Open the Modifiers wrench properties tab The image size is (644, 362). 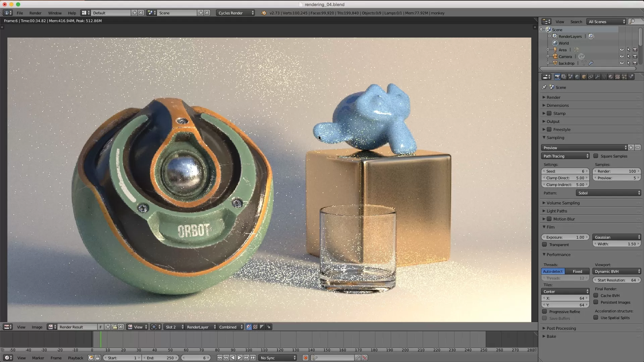coord(597,77)
